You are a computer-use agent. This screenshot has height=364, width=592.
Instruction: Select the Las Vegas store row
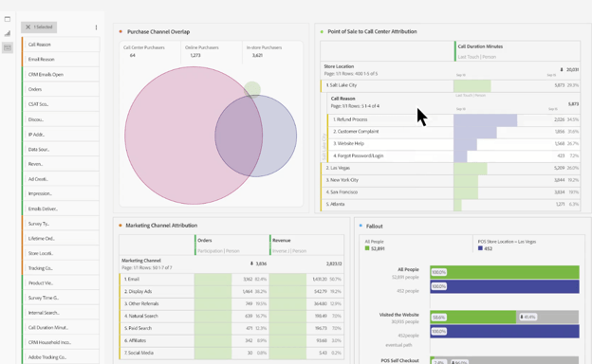point(450,168)
